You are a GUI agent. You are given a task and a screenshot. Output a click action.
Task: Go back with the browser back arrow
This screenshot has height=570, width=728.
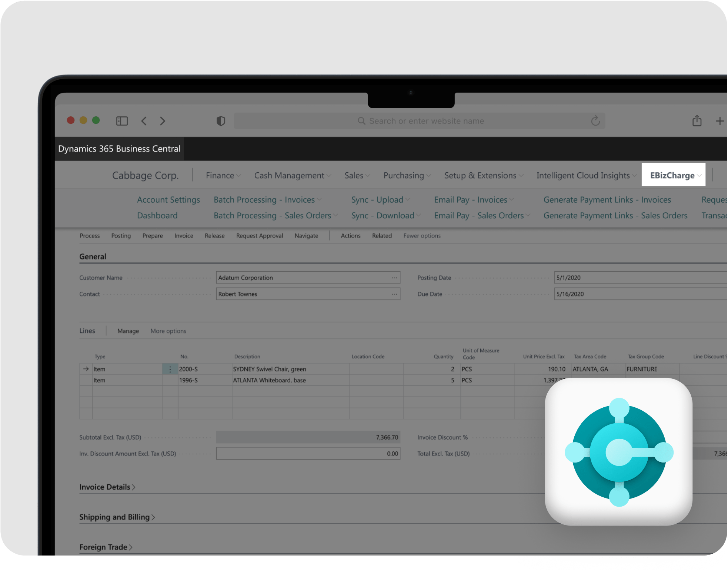coord(144,121)
